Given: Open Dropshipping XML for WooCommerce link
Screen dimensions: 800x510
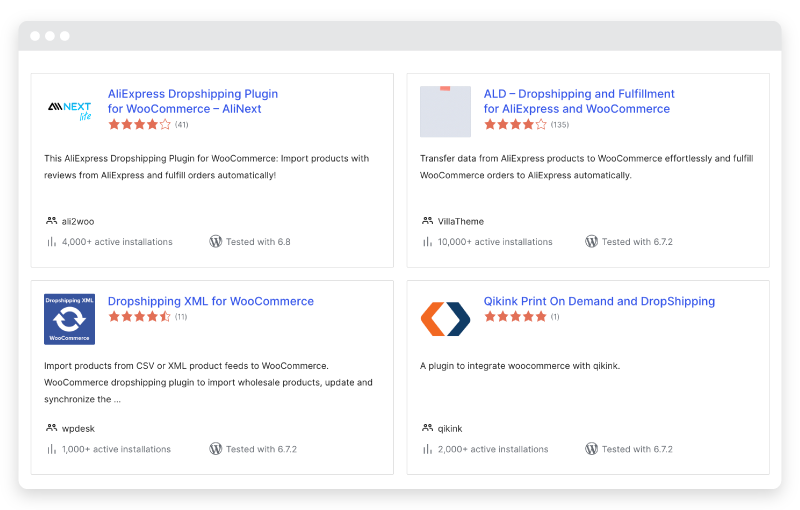Looking at the screenshot, I should [211, 301].
